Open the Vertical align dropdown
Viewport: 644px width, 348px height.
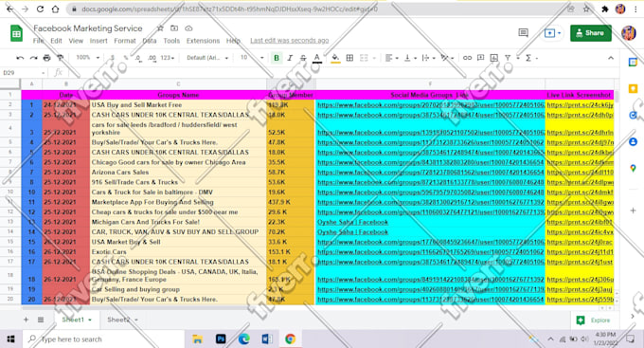[x=410, y=58]
